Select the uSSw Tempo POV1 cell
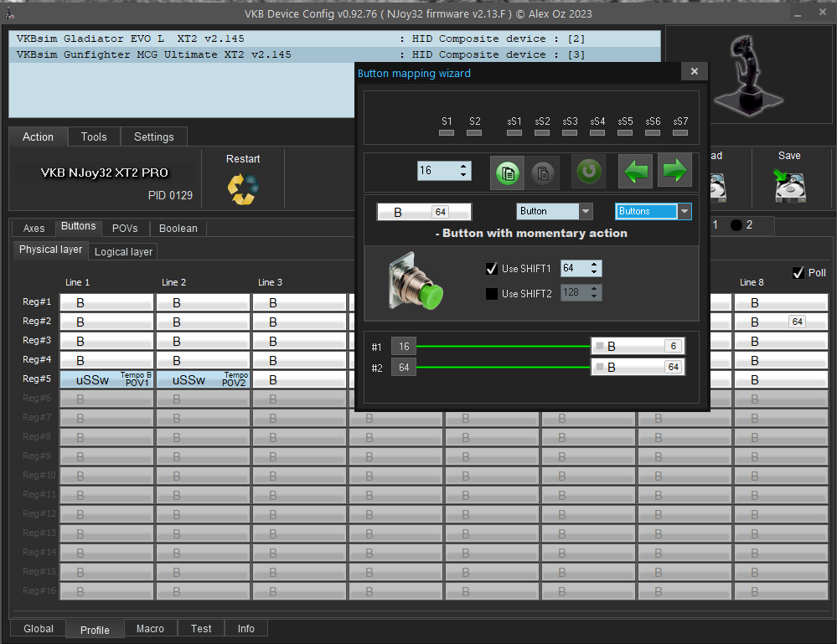The height and width of the screenshot is (644, 837). tap(106, 379)
